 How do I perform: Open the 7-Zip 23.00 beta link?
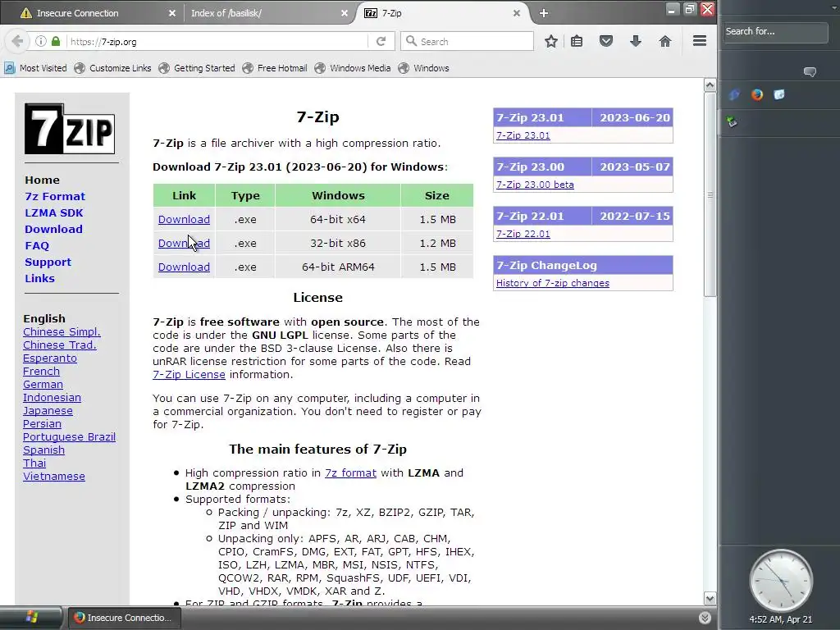(535, 185)
